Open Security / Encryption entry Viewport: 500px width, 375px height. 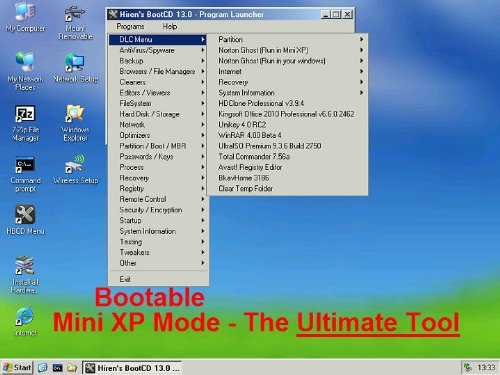click(158, 210)
